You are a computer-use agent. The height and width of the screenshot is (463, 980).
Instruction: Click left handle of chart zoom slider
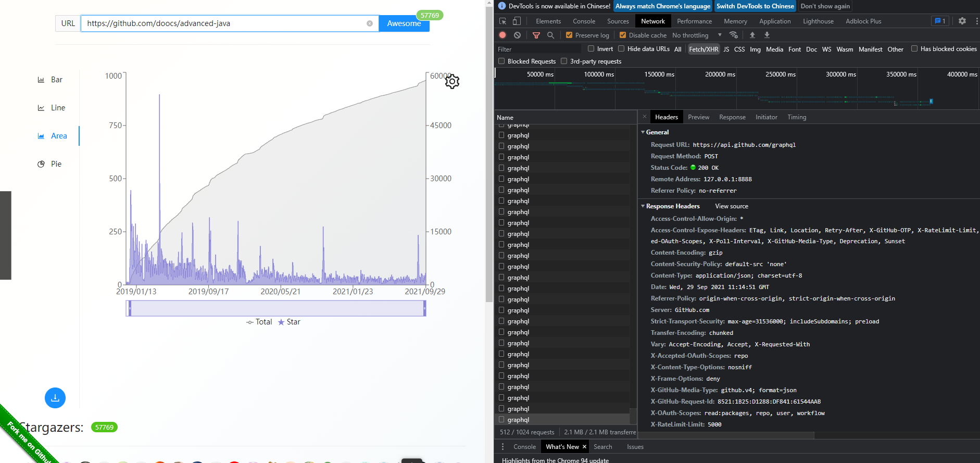[x=129, y=308]
